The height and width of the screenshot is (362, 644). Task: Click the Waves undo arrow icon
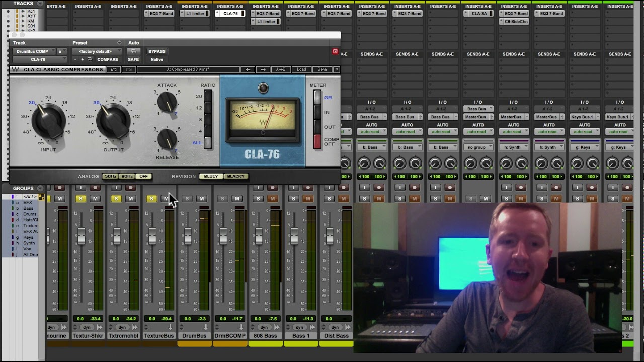tap(114, 69)
